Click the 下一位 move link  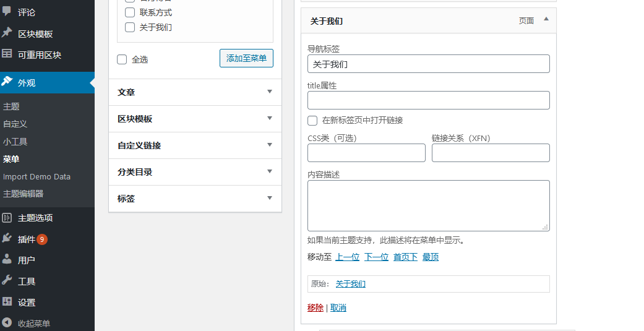click(376, 257)
